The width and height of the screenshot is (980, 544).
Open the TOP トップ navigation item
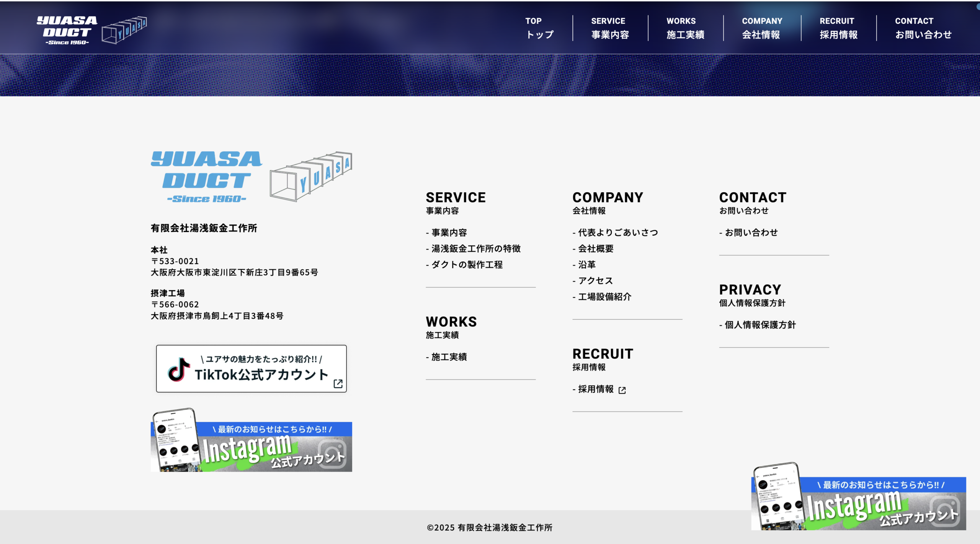coord(539,28)
